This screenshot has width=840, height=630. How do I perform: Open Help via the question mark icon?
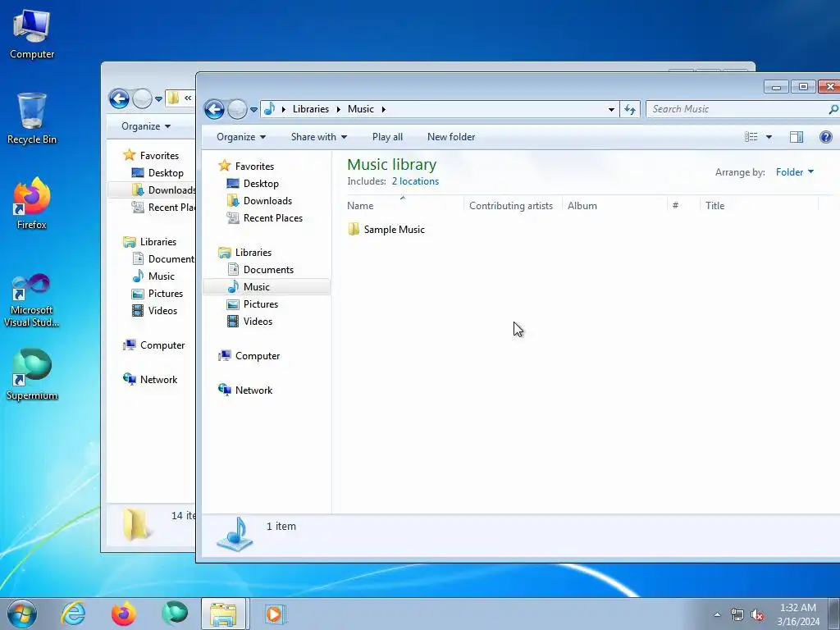click(825, 137)
